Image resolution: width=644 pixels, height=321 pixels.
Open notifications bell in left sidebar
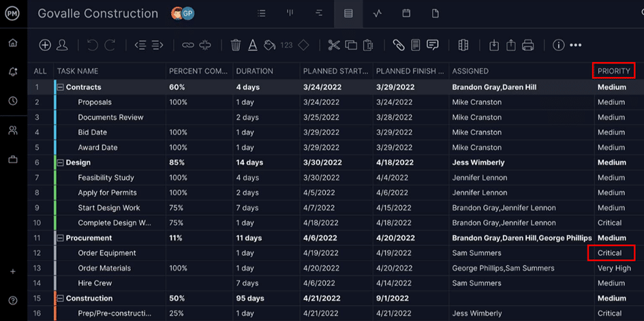[13, 72]
